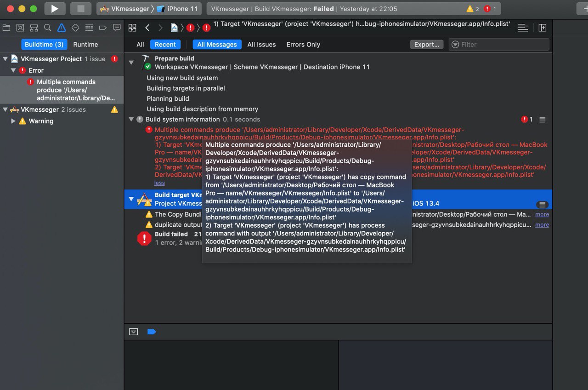Open the Symbol navigator
This screenshot has height=390, width=588.
point(34,28)
